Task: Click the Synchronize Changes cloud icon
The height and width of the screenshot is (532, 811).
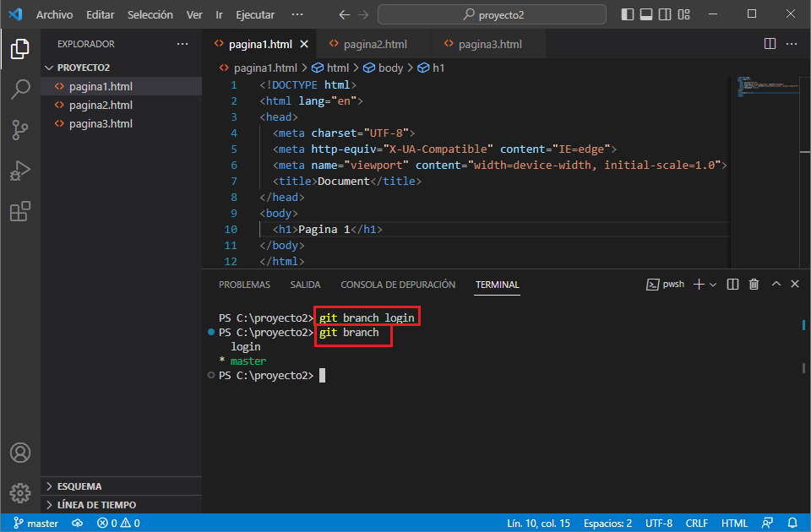Action: 78,524
